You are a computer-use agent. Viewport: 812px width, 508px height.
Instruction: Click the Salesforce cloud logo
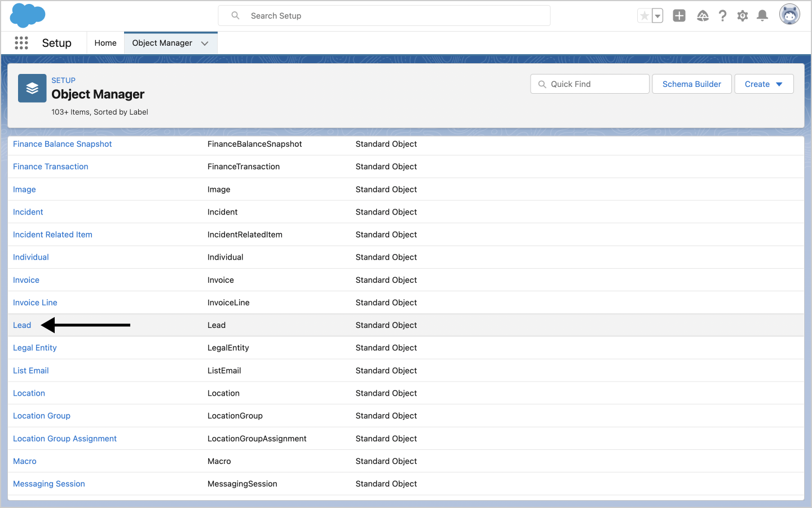[x=27, y=15]
